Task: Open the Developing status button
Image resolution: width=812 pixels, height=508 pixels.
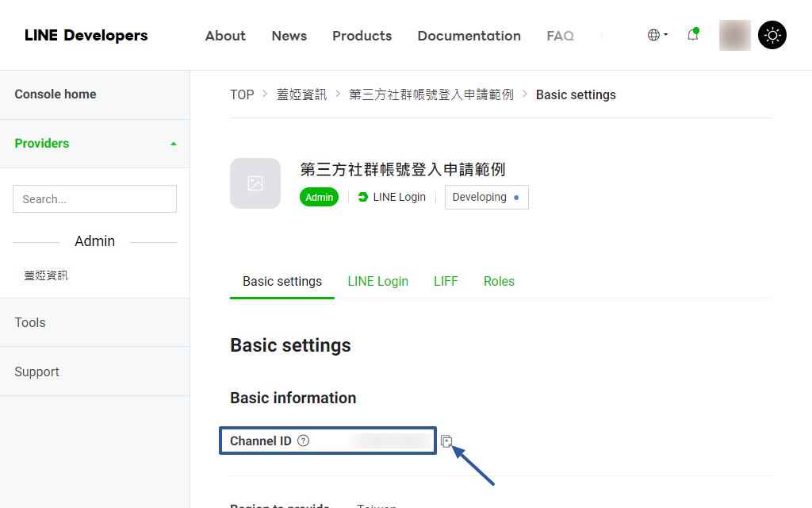Action: click(486, 197)
